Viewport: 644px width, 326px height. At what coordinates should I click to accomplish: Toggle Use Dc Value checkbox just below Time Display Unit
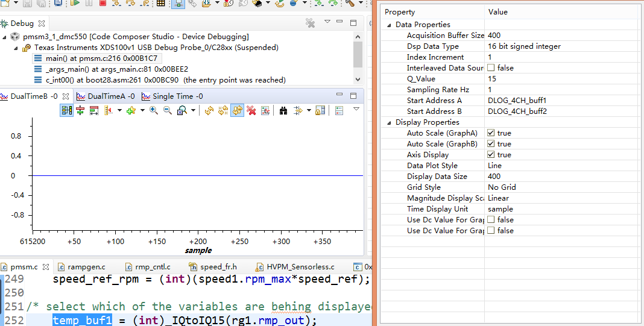pyautogui.click(x=491, y=220)
